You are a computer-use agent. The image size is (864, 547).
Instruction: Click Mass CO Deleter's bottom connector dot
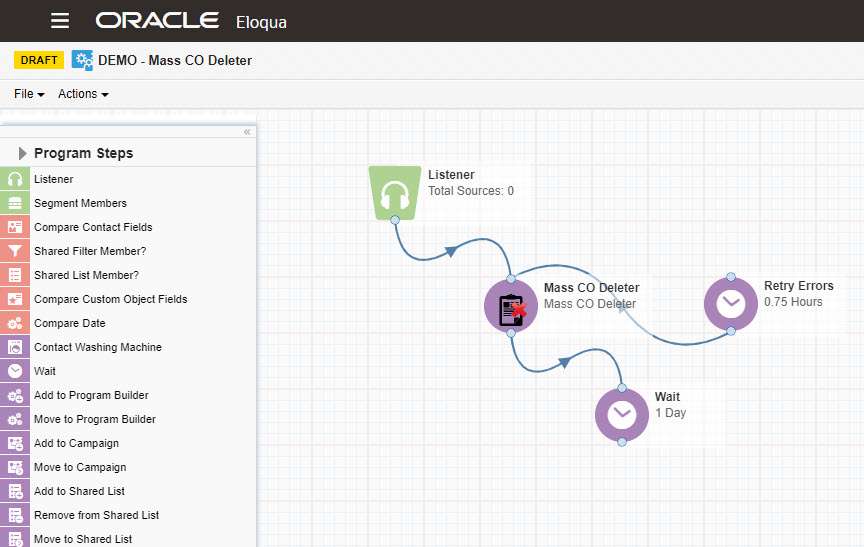pyautogui.click(x=511, y=333)
